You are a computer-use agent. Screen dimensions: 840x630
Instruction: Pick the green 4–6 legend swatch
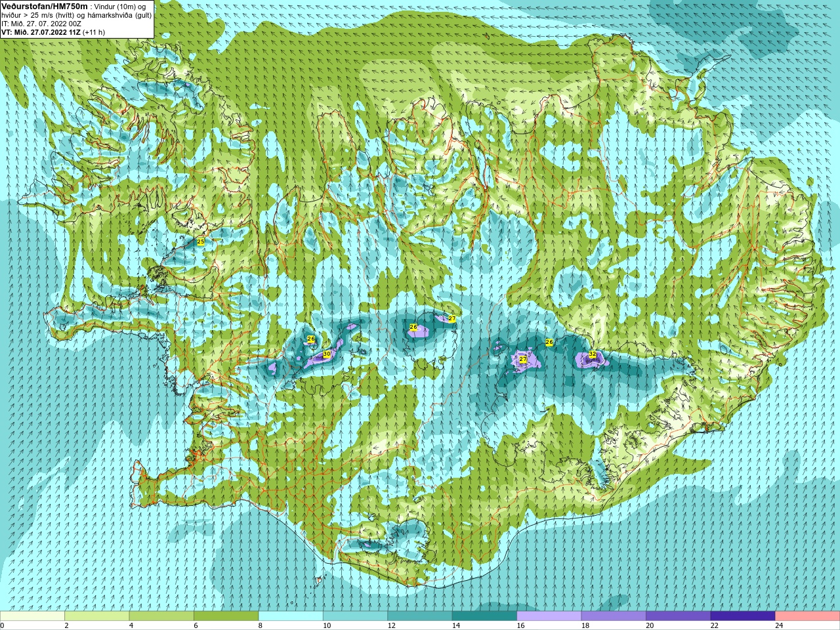click(x=161, y=616)
